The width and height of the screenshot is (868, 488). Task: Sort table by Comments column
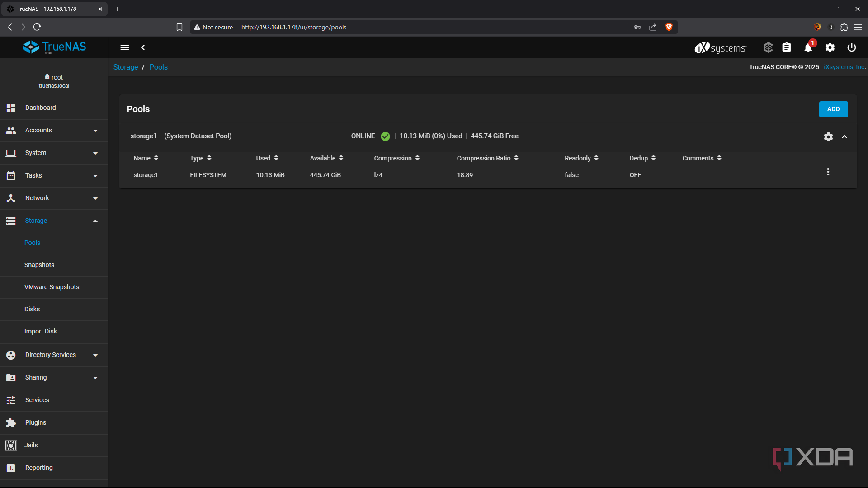coord(702,159)
